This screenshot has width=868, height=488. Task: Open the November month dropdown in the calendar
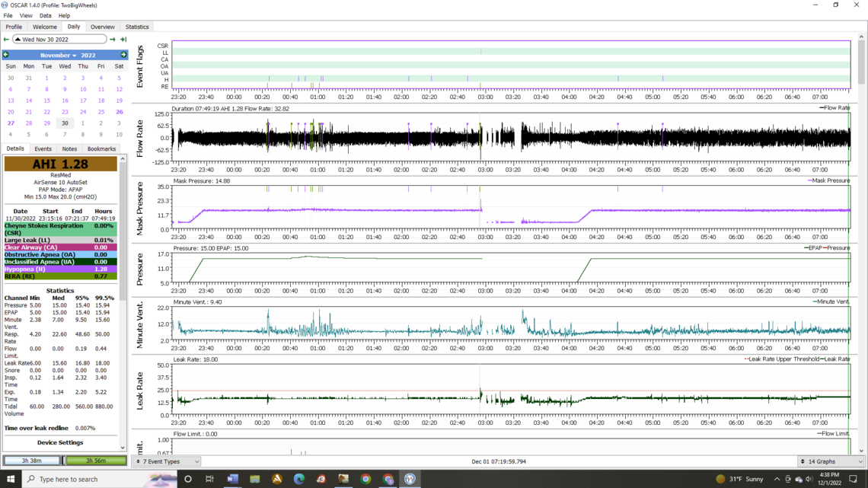58,56
